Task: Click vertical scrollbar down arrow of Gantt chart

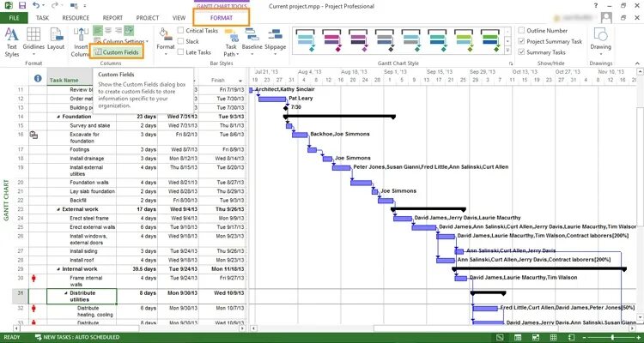Action: pyautogui.click(x=641, y=317)
